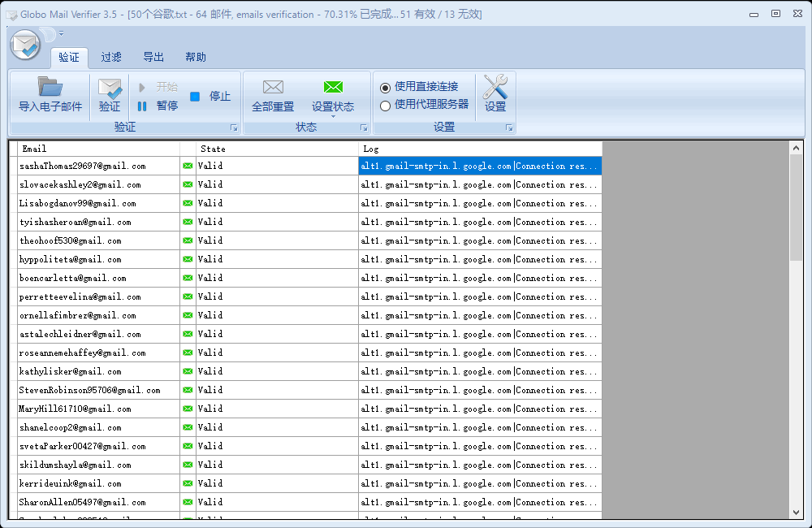Click scrollbar up arrow
The image size is (812, 528).
pyautogui.click(x=796, y=148)
